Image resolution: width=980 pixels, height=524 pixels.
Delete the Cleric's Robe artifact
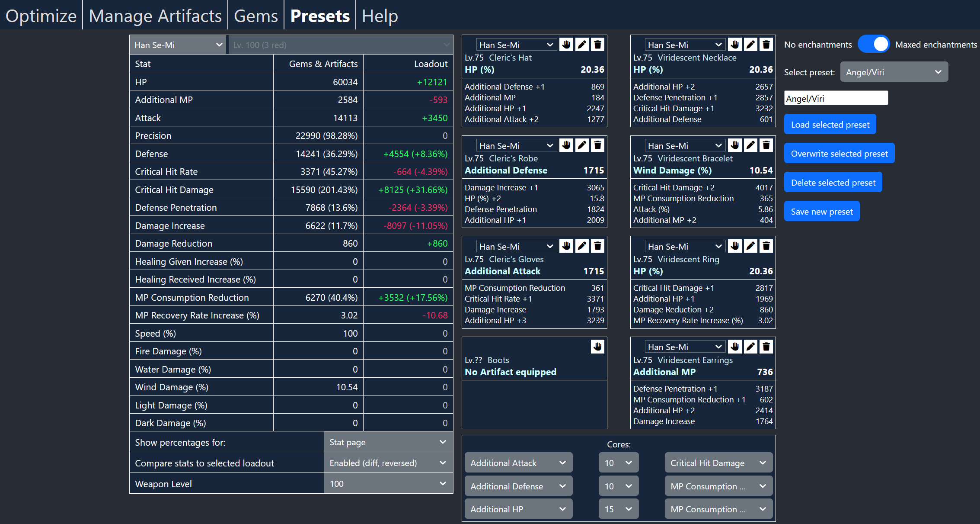point(597,145)
